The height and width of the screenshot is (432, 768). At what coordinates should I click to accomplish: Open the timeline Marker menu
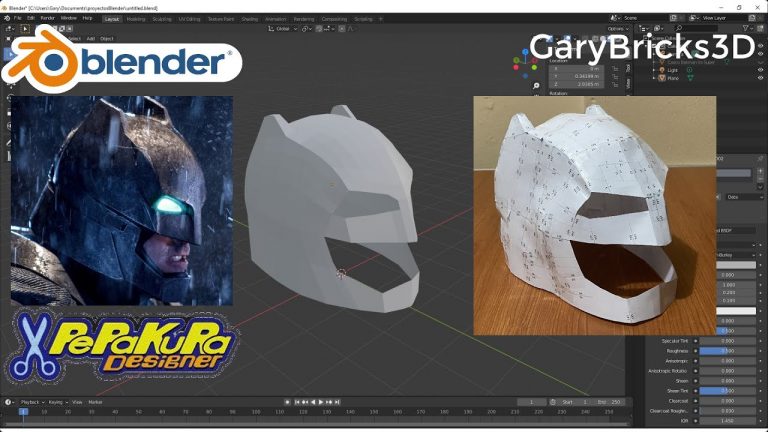pyautogui.click(x=96, y=402)
